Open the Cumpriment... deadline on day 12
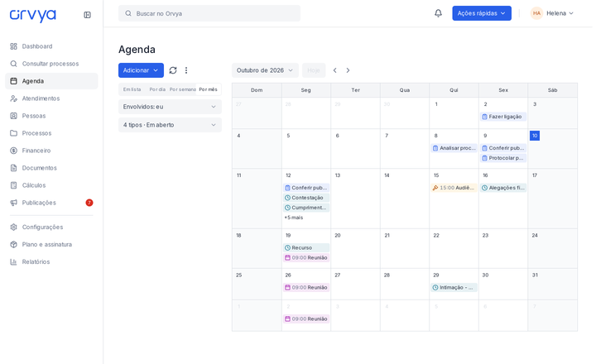Viewport: 596px width, 364px height. 306,208
